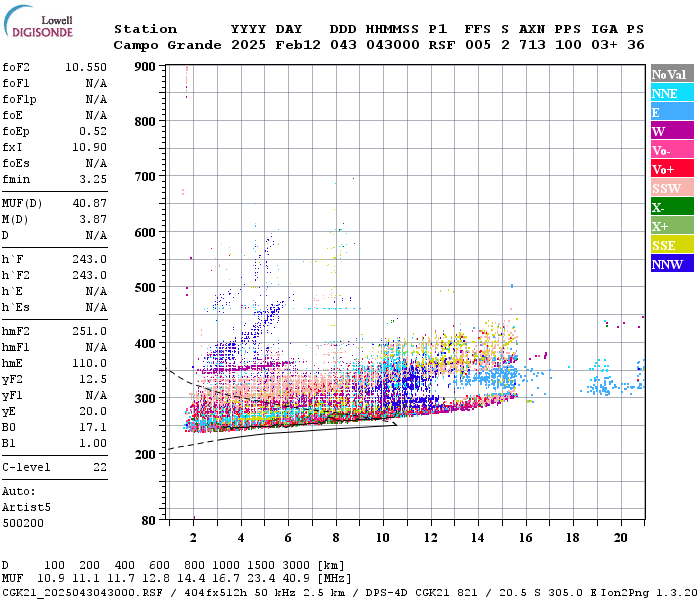The height and width of the screenshot is (600, 700).
Task: Select the X+ light green legend swatch
Action: click(x=672, y=226)
